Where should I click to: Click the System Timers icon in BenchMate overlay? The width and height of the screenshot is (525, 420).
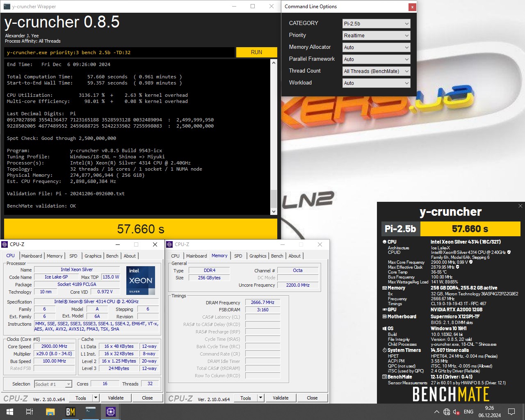tap(384, 350)
